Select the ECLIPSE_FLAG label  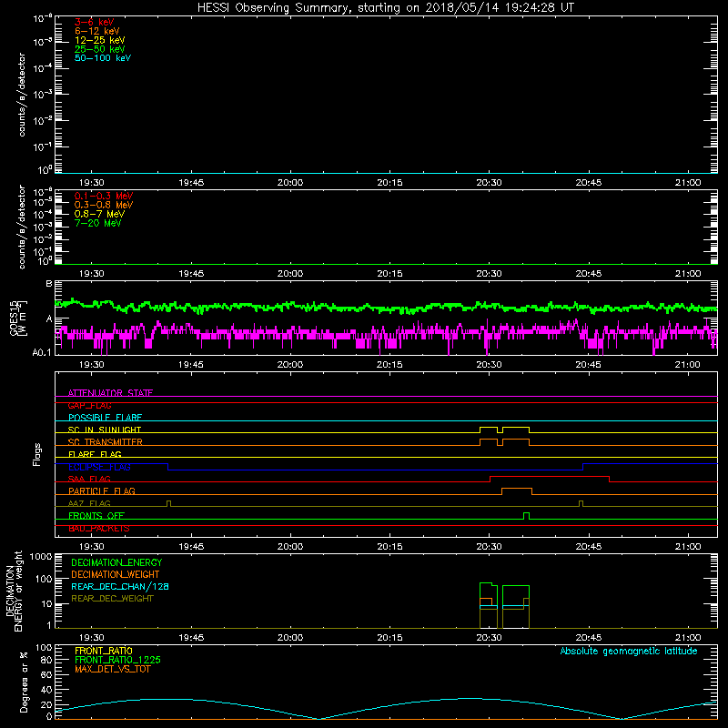point(99,467)
